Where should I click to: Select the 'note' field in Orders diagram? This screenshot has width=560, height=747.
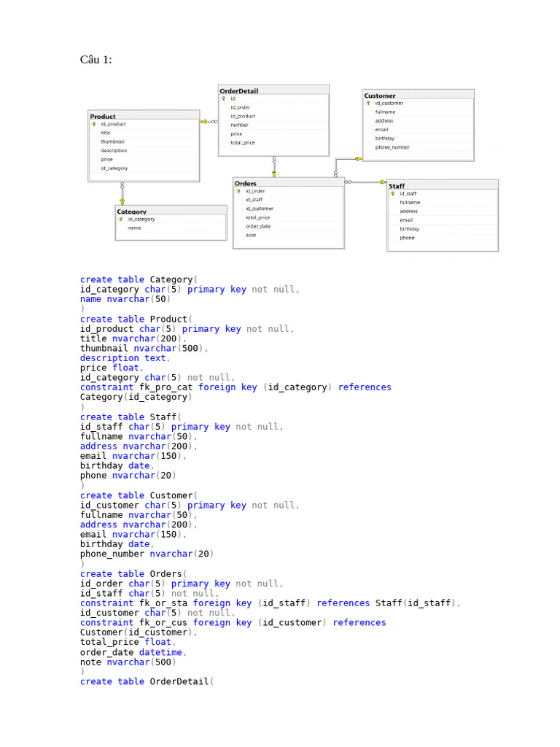point(251,236)
